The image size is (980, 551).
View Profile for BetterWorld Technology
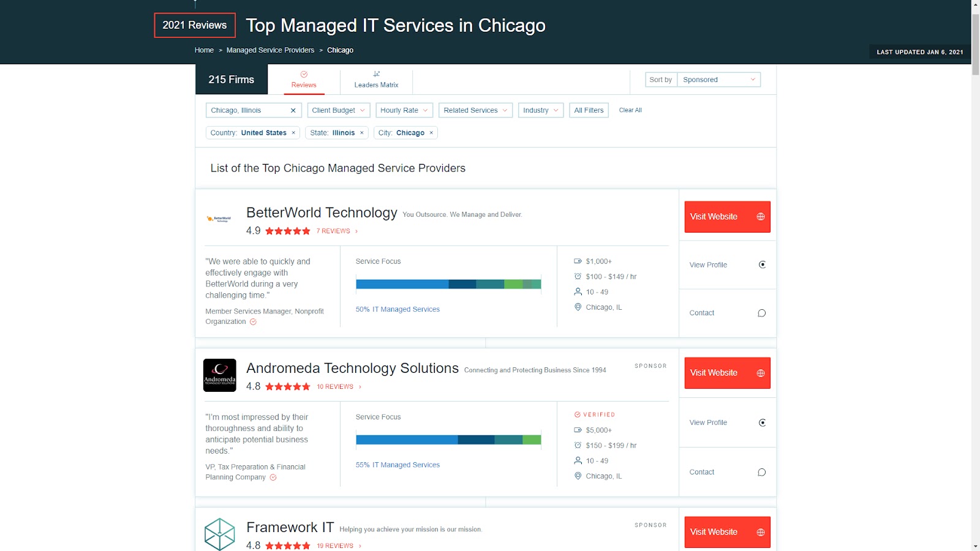727,265
